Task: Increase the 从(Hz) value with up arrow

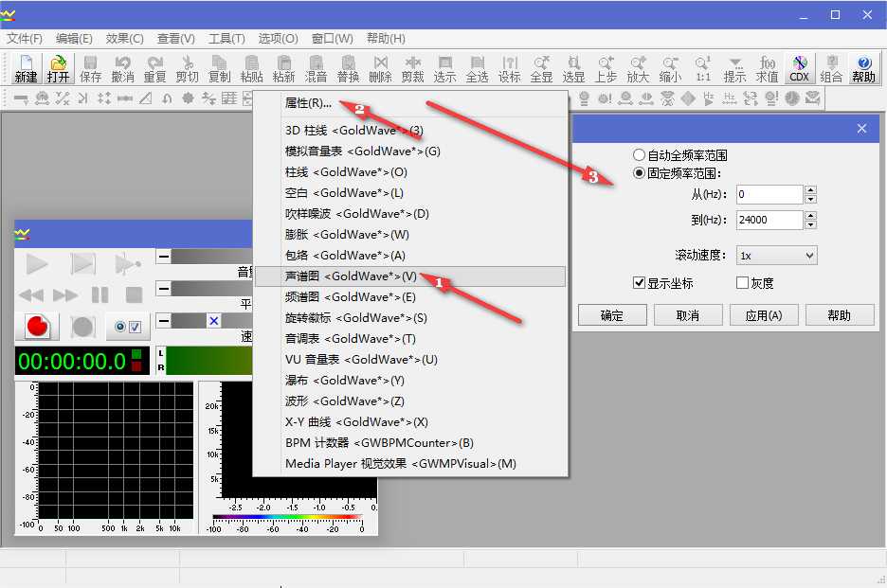Action: [x=810, y=190]
